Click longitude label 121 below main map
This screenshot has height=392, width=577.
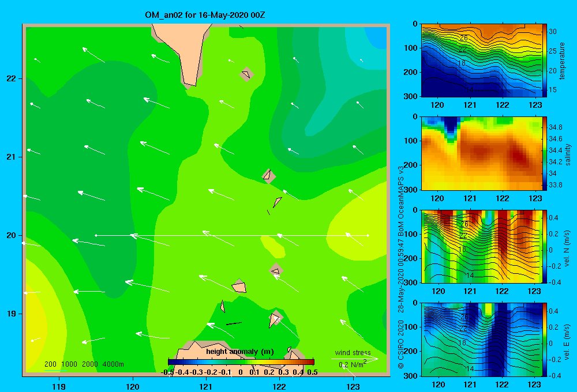(206, 386)
